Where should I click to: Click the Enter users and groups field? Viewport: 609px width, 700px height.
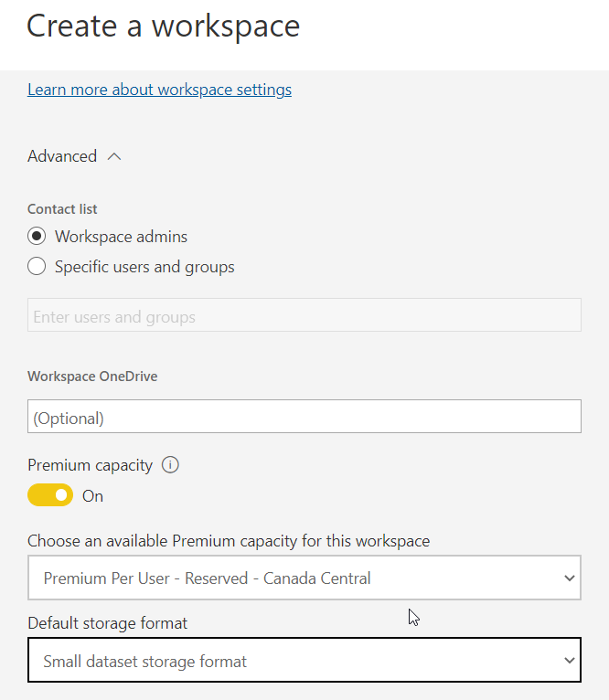coord(304,315)
